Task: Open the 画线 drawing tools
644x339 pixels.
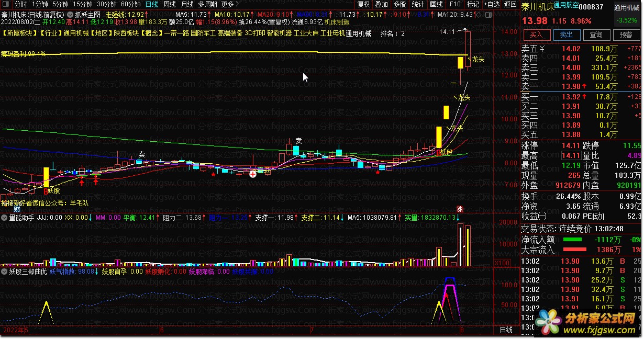Action: pyautogui.click(x=436, y=4)
